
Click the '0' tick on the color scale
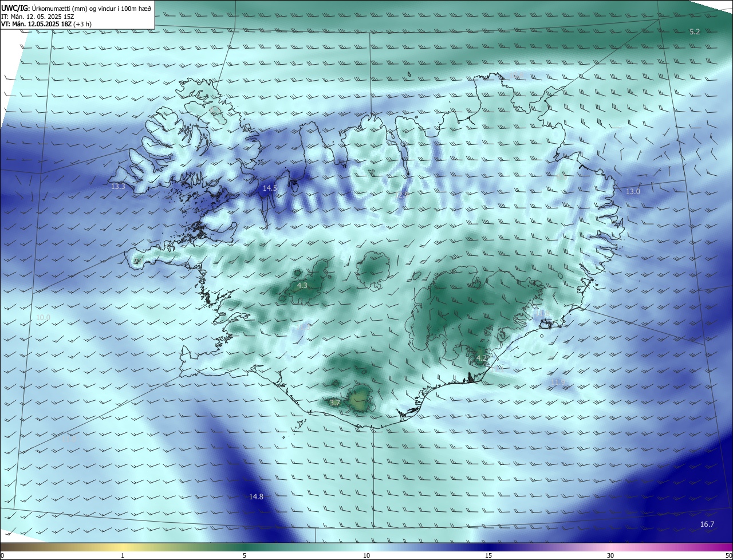click(2, 555)
